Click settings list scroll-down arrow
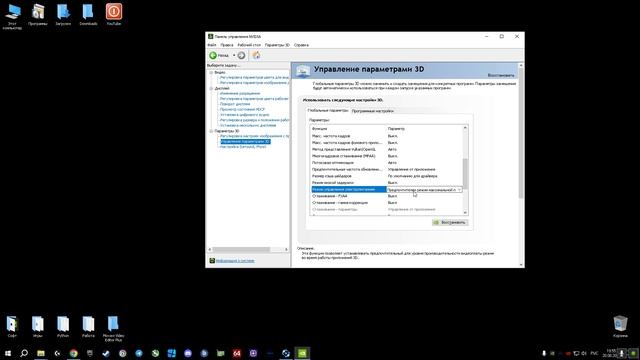The image size is (640, 360). click(x=465, y=212)
